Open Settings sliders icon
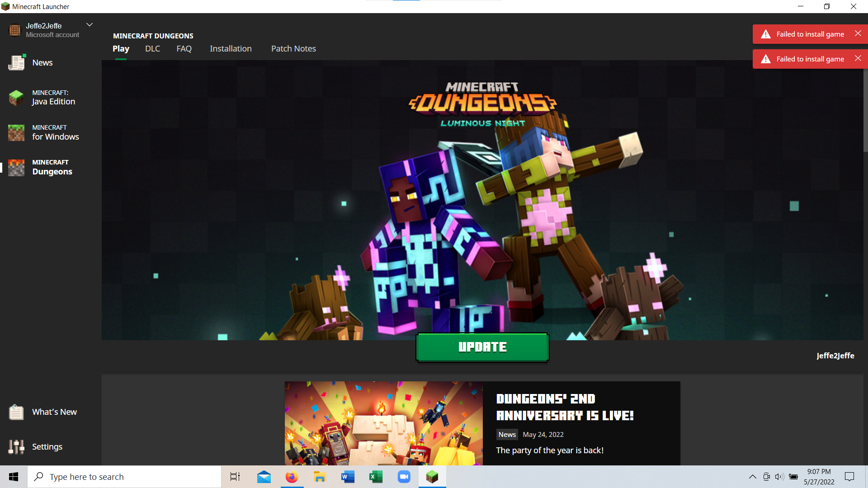The width and height of the screenshot is (868, 488). point(17,447)
